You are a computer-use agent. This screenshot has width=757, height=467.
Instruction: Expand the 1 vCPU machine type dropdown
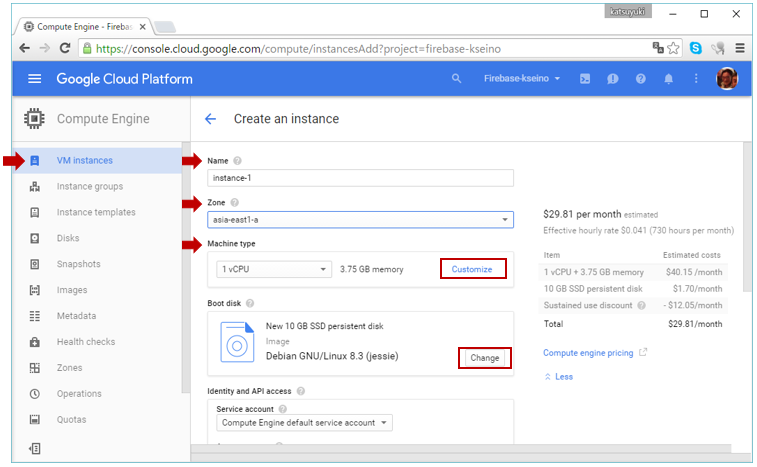pyautogui.click(x=274, y=269)
